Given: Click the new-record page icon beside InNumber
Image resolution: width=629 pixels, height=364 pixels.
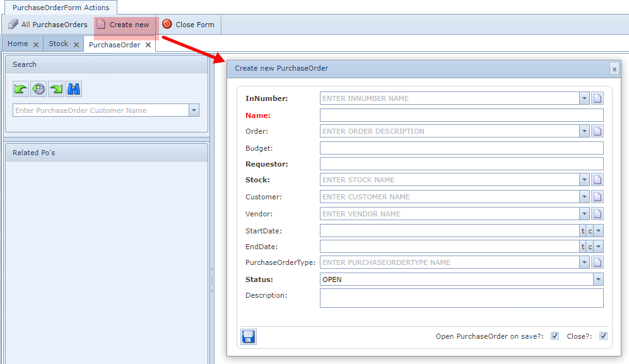Looking at the screenshot, I should point(597,98).
